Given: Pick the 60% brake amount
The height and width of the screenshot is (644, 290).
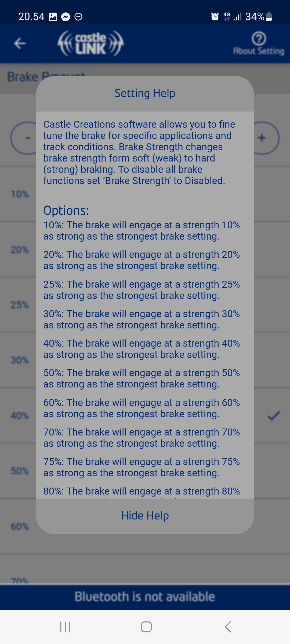Looking at the screenshot, I should [20, 526].
